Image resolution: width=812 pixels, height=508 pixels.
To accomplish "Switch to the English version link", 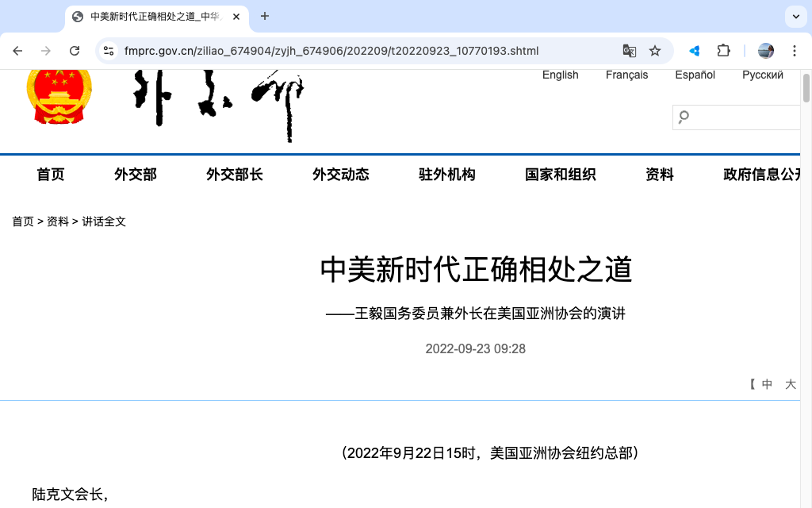I will pyautogui.click(x=560, y=75).
